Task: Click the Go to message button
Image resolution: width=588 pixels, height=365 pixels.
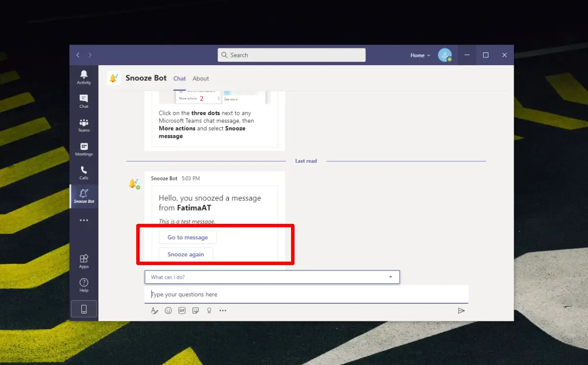Action: click(188, 237)
